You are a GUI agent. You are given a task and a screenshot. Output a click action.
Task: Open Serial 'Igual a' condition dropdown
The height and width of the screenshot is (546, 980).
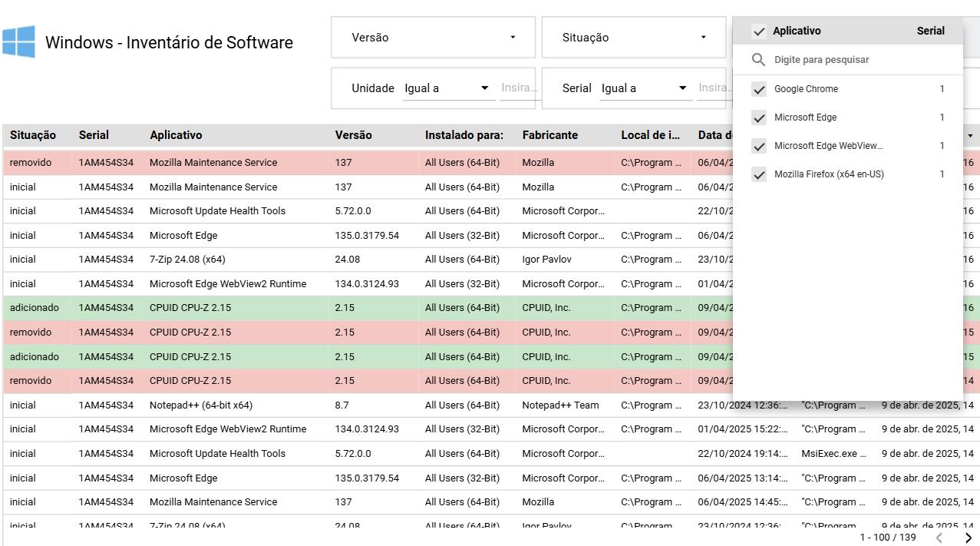tap(644, 88)
